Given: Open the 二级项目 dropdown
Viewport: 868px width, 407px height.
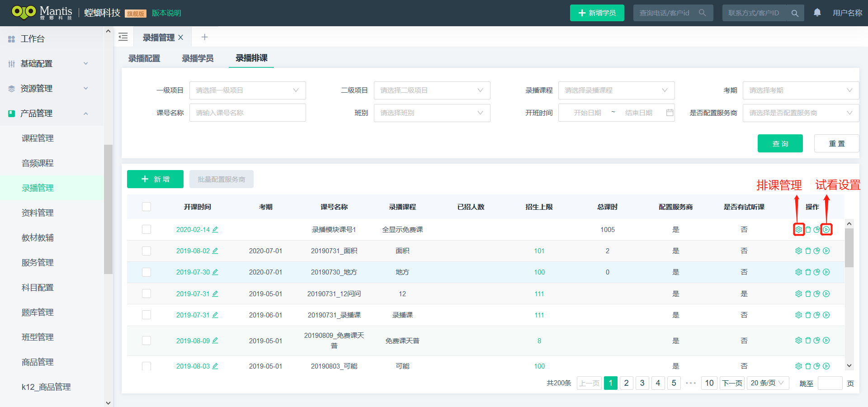Looking at the screenshot, I should coord(432,90).
